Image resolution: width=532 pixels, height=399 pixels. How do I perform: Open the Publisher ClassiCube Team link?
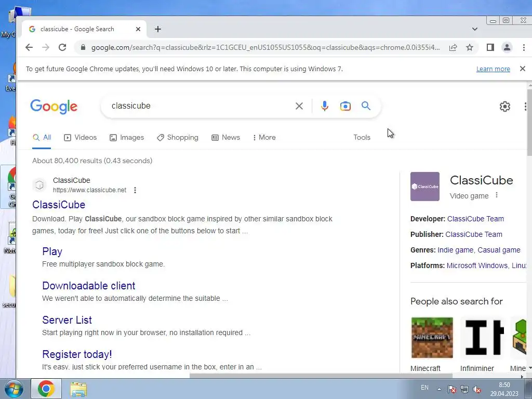[474, 234]
